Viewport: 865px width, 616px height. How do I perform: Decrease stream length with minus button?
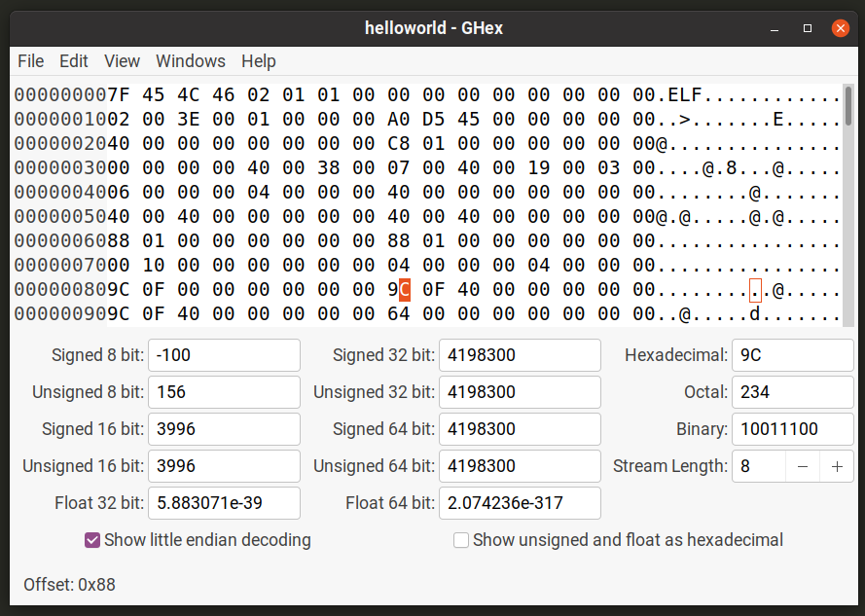(803, 466)
